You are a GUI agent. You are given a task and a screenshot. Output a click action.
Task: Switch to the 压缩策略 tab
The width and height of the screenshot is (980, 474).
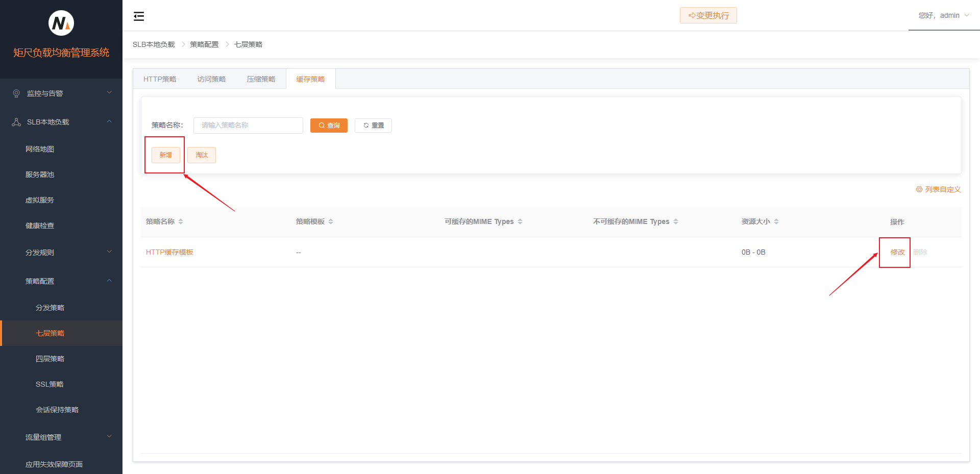[261, 79]
